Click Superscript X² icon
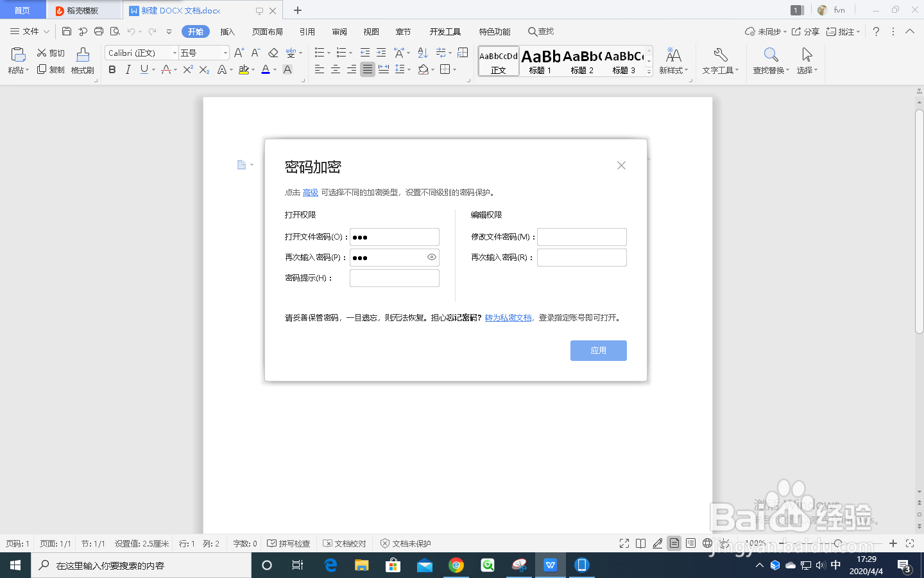This screenshot has height=578, width=924. point(188,69)
